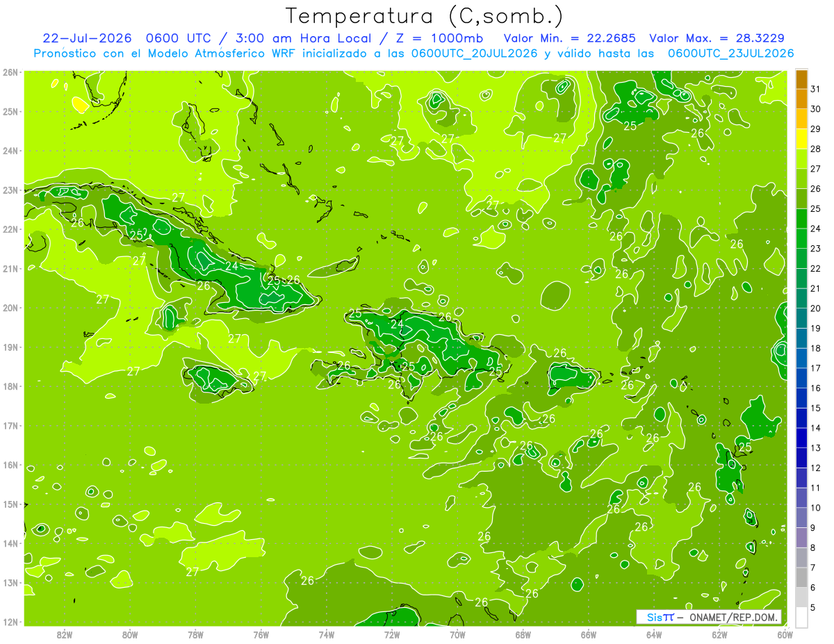Click the '68W' longitude axis label
834x644 pixels.
pyautogui.click(x=523, y=634)
